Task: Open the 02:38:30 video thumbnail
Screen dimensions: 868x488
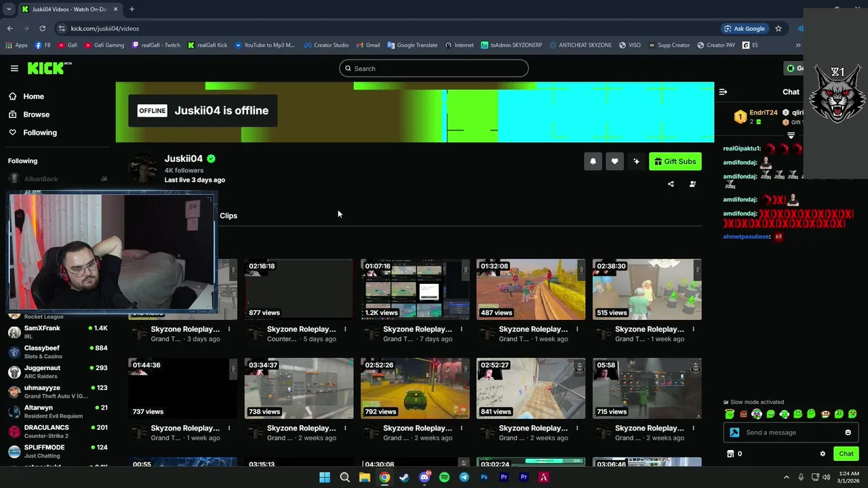Action: click(647, 289)
